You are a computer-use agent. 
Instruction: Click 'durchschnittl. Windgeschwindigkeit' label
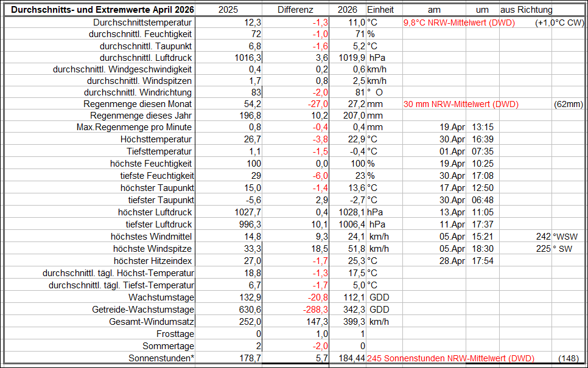coord(122,70)
